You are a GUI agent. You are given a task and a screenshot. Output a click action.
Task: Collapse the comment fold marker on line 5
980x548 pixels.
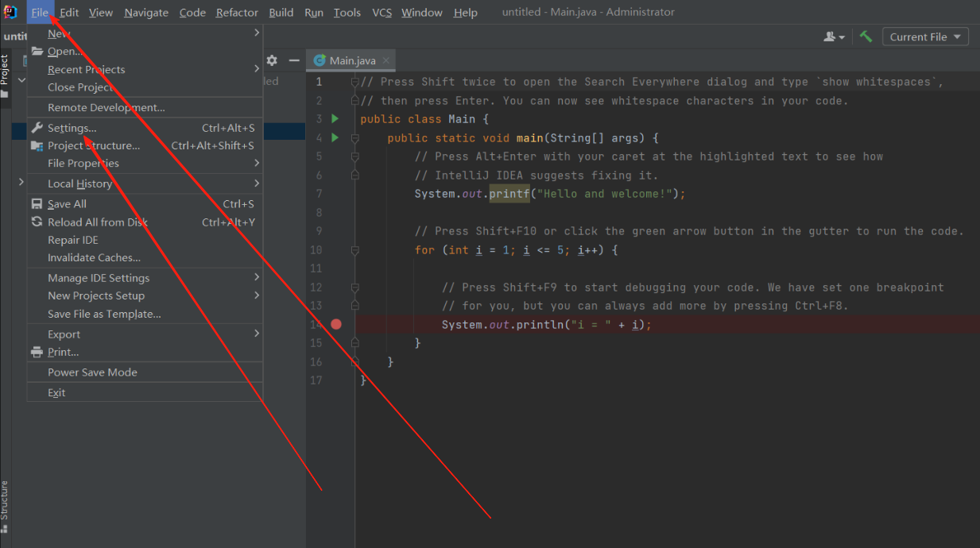tap(355, 156)
